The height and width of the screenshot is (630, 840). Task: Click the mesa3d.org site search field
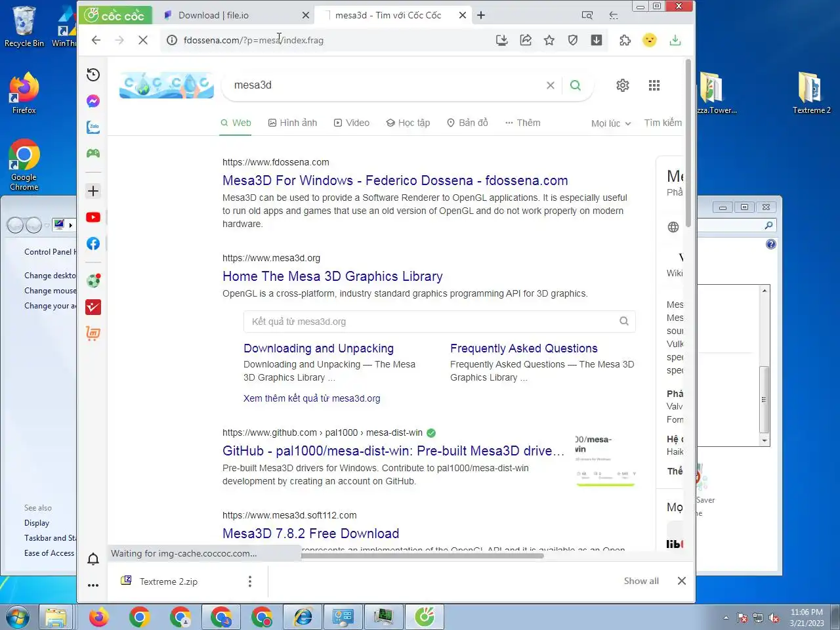pyautogui.click(x=439, y=322)
